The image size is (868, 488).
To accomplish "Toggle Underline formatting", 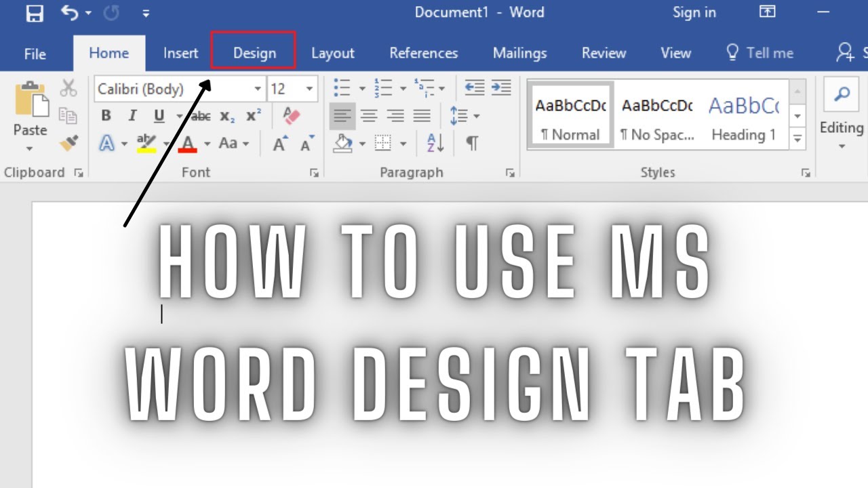I will [x=159, y=116].
